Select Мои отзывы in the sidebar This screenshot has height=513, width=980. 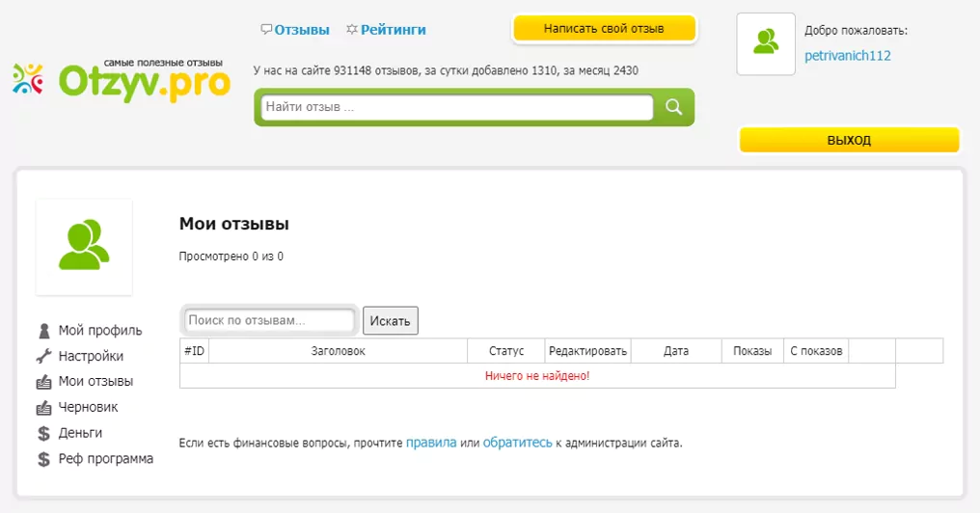point(95,381)
